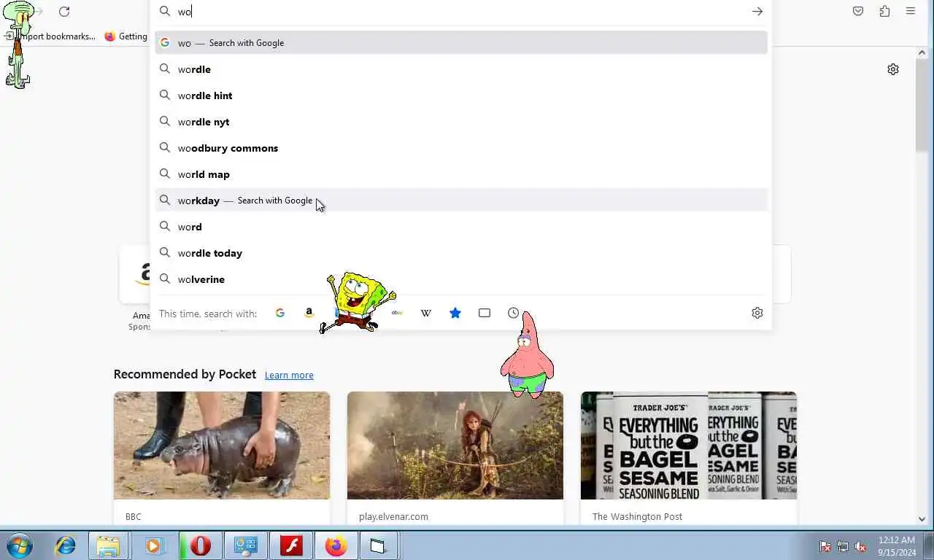Open Control Panel taskbar item
Screen dimensions: 934x560
click(245, 545)
